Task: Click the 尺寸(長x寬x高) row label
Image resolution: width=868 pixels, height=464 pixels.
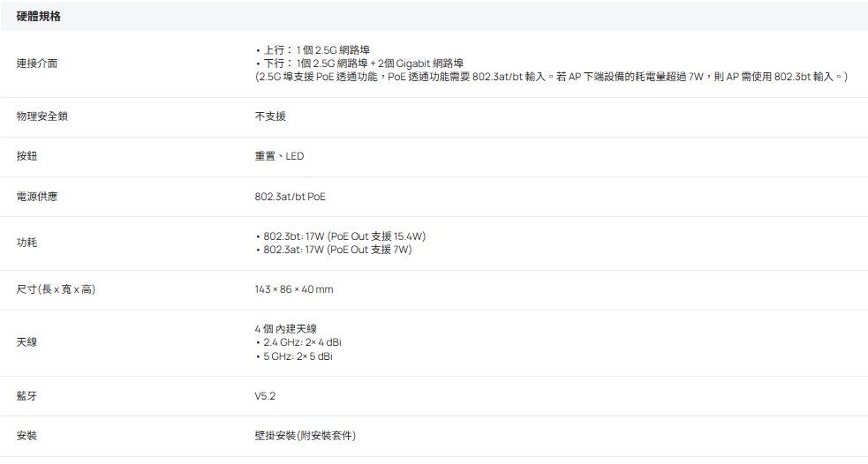Action: 56,289
